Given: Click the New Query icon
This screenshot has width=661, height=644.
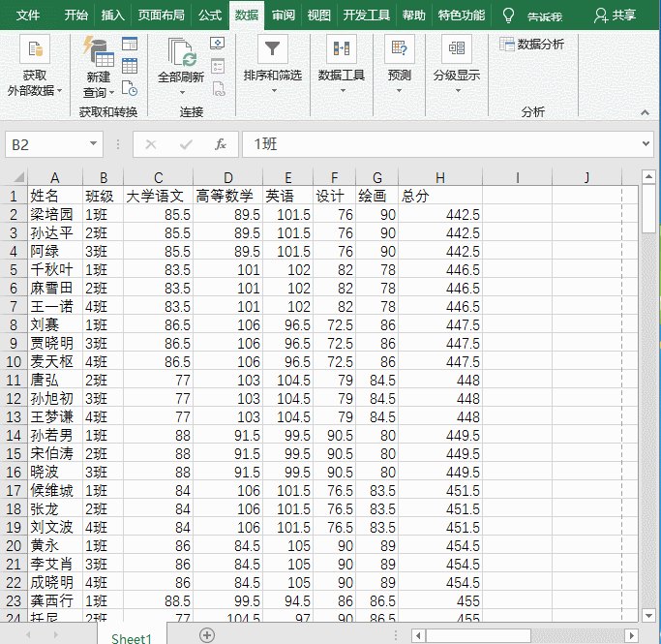Looking at the screenshot, I should pyautogui.click(x=99, y=51).
